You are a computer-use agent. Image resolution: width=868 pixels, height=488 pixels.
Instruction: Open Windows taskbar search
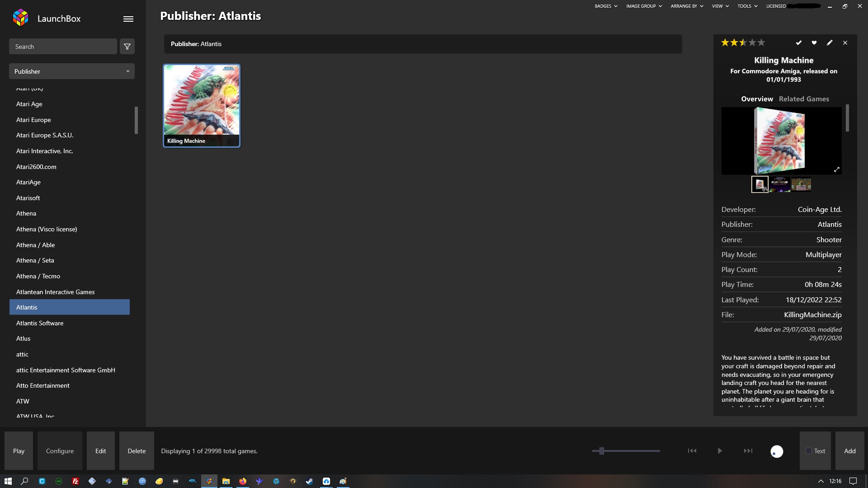pos(25,481)
